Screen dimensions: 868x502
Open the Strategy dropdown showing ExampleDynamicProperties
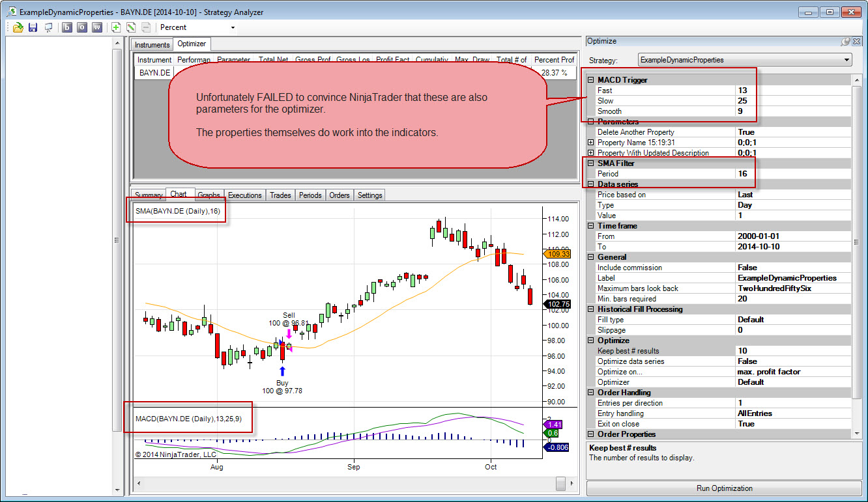[x=745, y=60]
